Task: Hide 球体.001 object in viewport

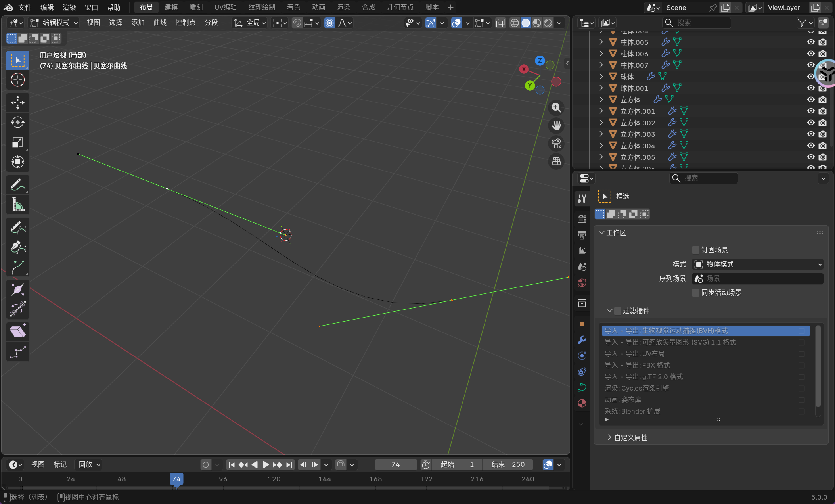Action: [811, 88]
